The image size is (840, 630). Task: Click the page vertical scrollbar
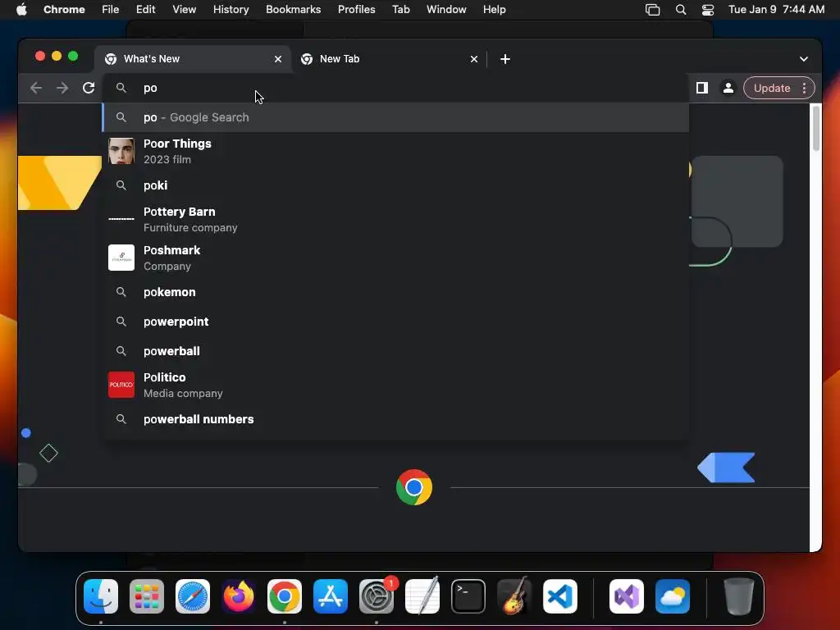tap(816, 129)
